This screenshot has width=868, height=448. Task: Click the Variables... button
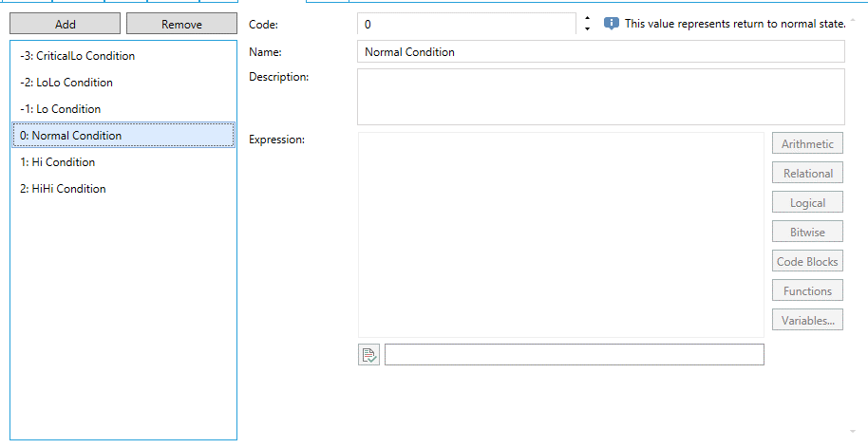tap(807, 321)
